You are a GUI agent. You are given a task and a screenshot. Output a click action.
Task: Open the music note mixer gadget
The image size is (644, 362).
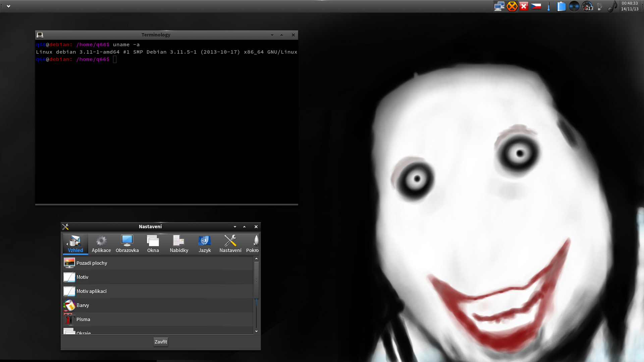tap(612, 6)
